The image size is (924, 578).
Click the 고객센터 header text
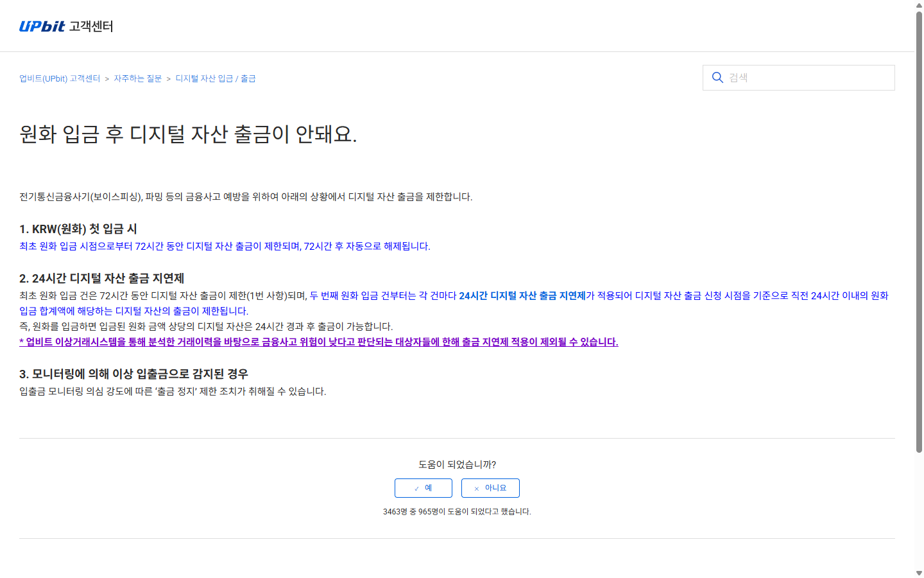point(91,26)
